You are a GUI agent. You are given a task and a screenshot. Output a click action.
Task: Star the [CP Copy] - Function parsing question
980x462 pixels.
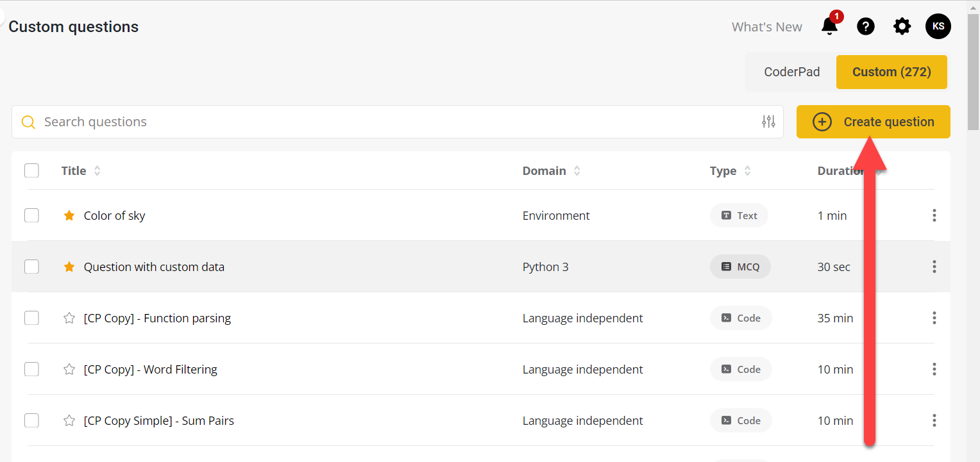tap(69, 318)
